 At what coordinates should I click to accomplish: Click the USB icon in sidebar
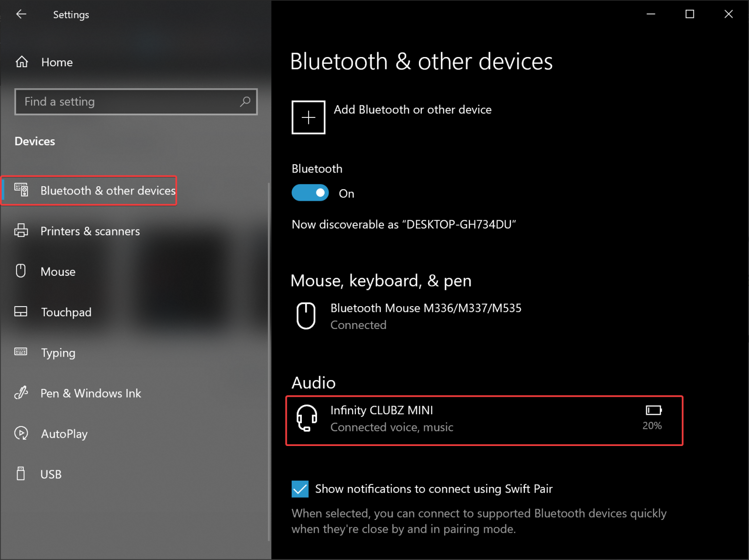(x=21, y=473)
